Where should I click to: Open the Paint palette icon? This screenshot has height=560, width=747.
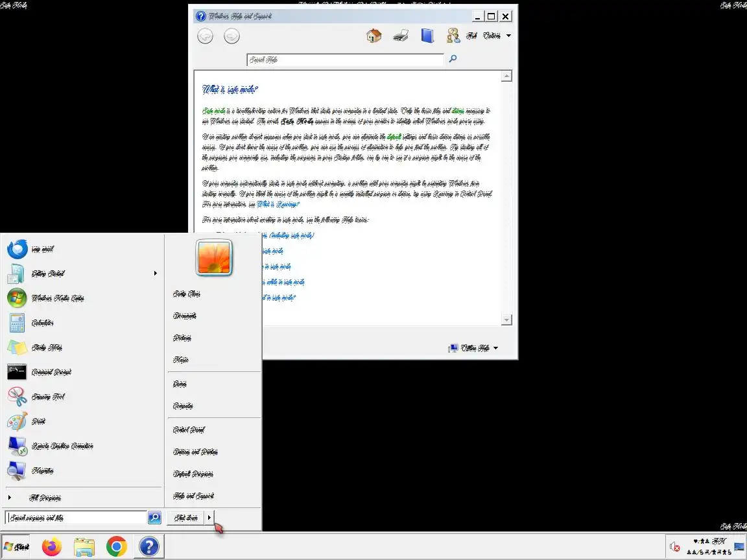pos(17,421)
